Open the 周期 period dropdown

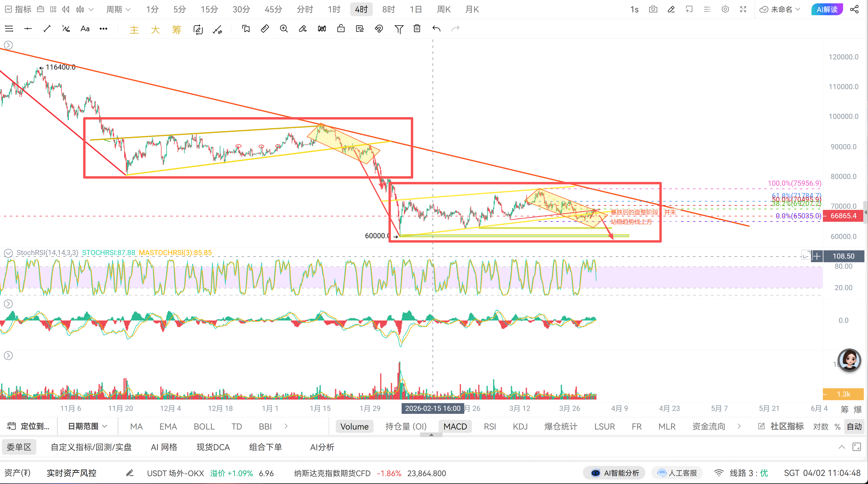[x=118, y=10]
